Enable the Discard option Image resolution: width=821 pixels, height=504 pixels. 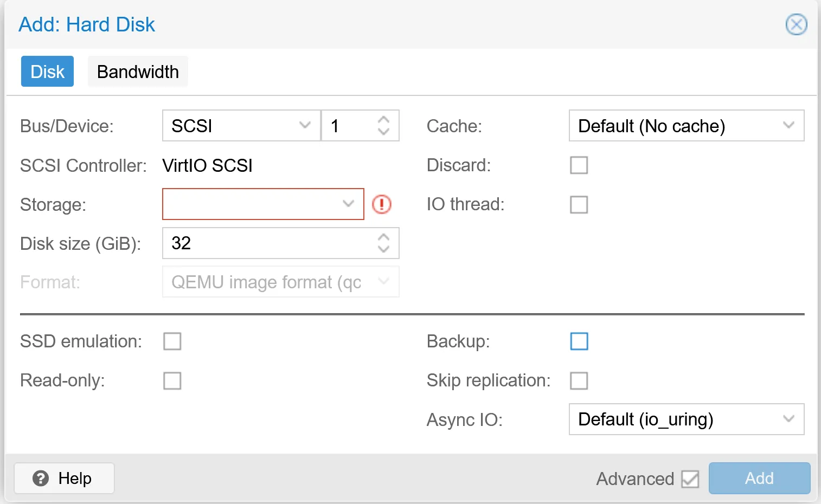pyautogui.click(x=579, y=165)
